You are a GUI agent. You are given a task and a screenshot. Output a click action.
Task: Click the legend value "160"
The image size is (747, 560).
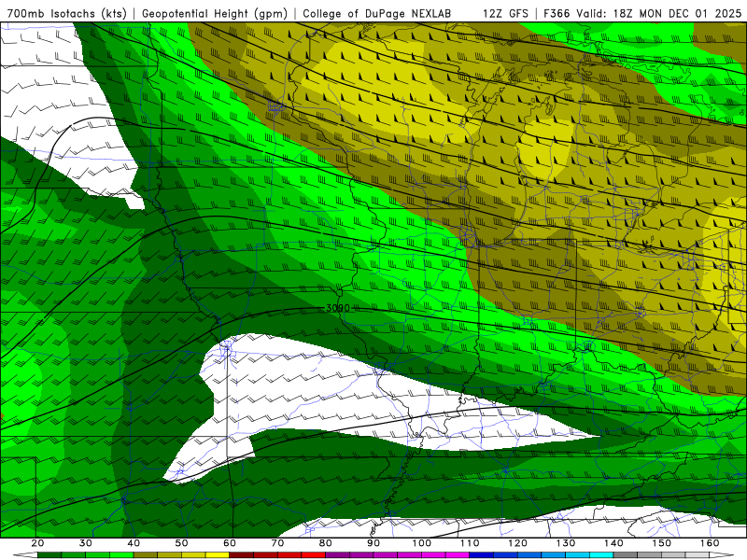(x=710, y=543)
